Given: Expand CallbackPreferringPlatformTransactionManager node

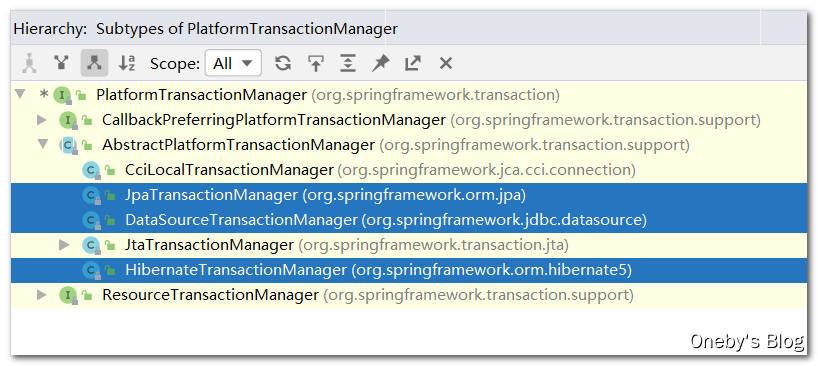Looking at the screenshot, I should (42, 120).
